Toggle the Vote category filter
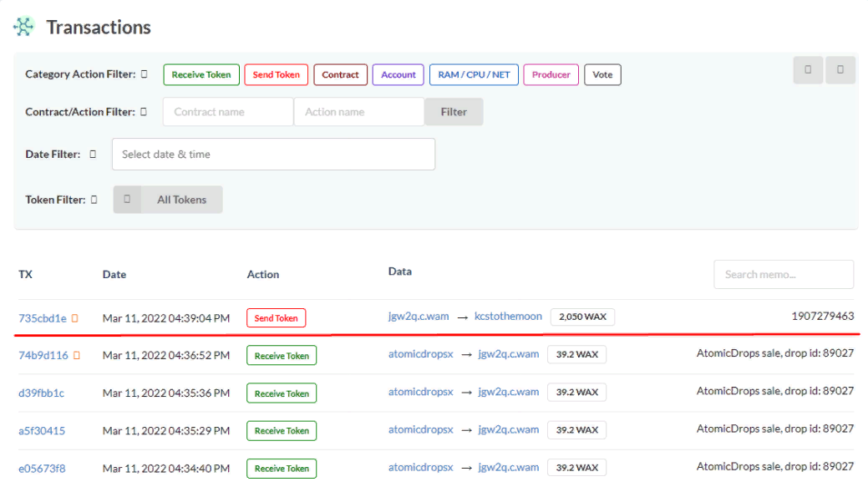This screenshot has width=868, height=487. [x=602, y=74]
